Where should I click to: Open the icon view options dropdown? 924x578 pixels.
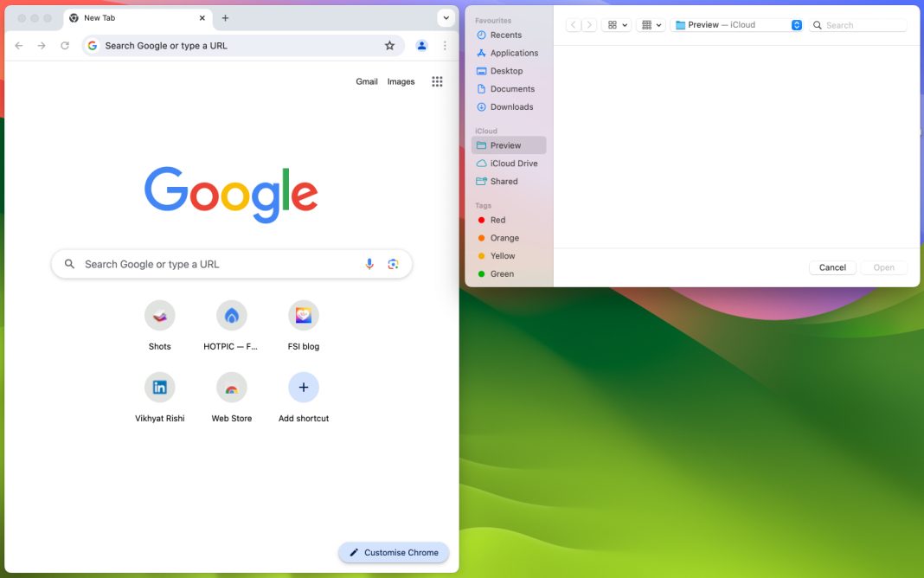click(x=616, y=24)
